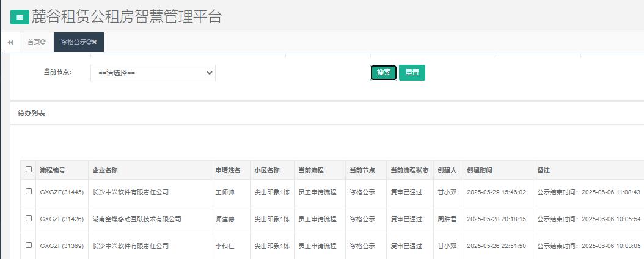Open the 湖南金蝶移动互联技术有限公司 row entry
Screen dimensions: 644x259
(x=137, y=219)
